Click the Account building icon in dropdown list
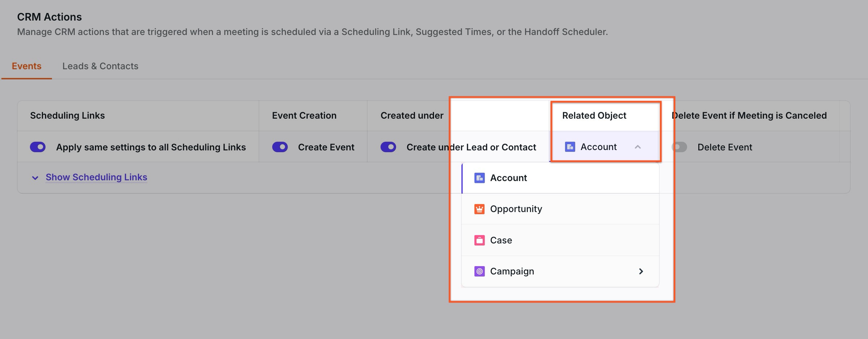Screen dimensions: 868x339 [x=479, y=178]
